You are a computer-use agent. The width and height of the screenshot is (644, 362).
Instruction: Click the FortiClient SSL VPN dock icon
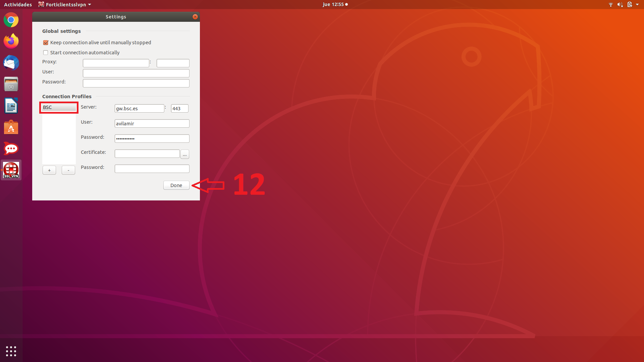11,170
